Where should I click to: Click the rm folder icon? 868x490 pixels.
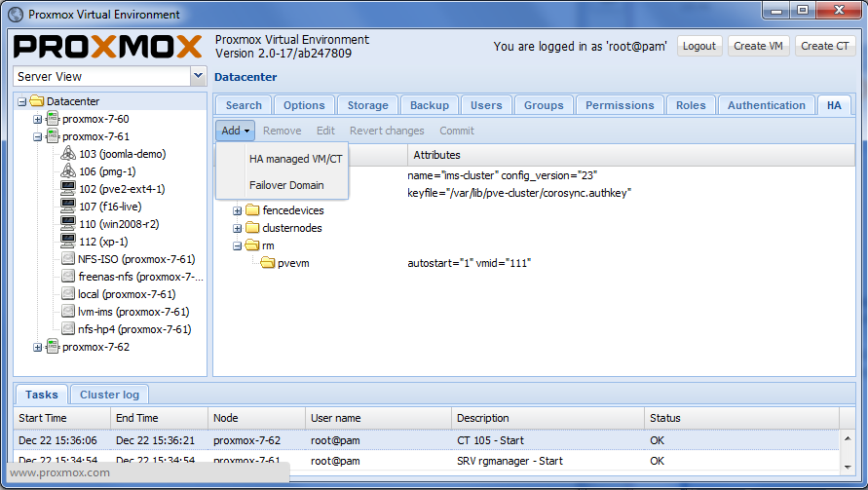coord(252,245)
